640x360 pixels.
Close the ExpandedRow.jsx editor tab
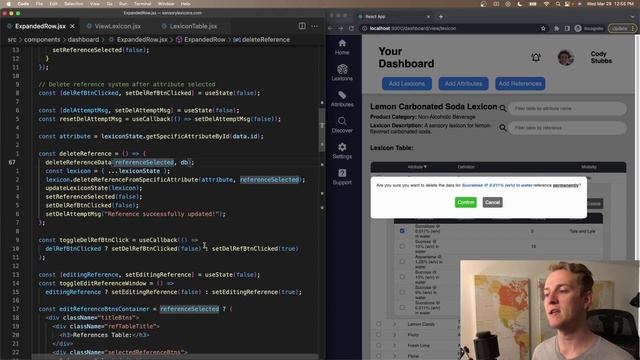click(72, 26)
